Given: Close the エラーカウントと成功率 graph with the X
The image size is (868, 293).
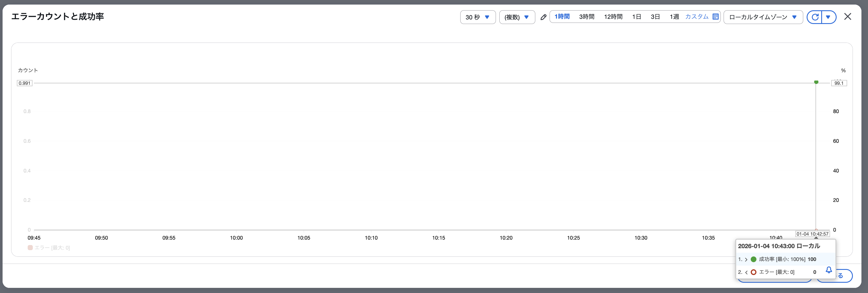Looking at the screenshot, I should (x=848, y=17).
